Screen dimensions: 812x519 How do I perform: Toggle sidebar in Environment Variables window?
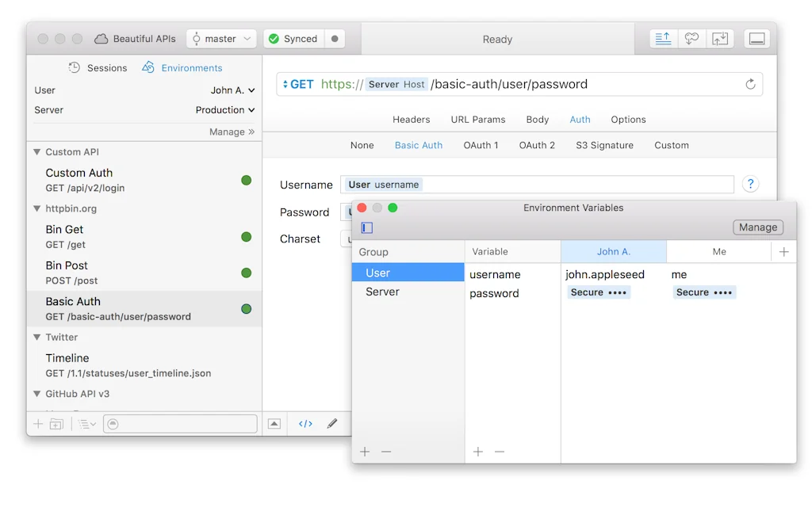tap(367, 227)
